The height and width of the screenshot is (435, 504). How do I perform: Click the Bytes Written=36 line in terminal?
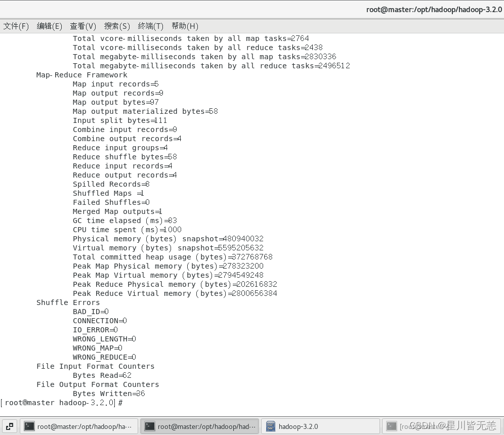click(109, 393)
